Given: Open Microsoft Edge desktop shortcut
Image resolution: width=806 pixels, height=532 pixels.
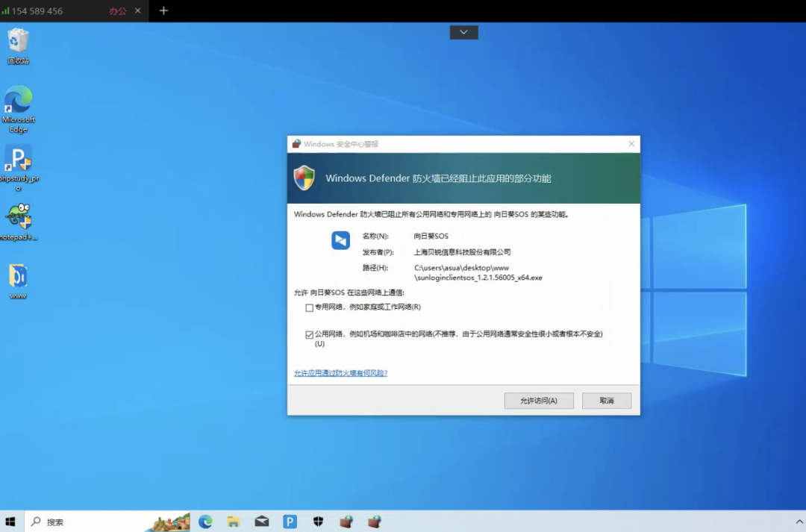Looking at the screenshot, I should pyautogui.click(x=18, y=110).
